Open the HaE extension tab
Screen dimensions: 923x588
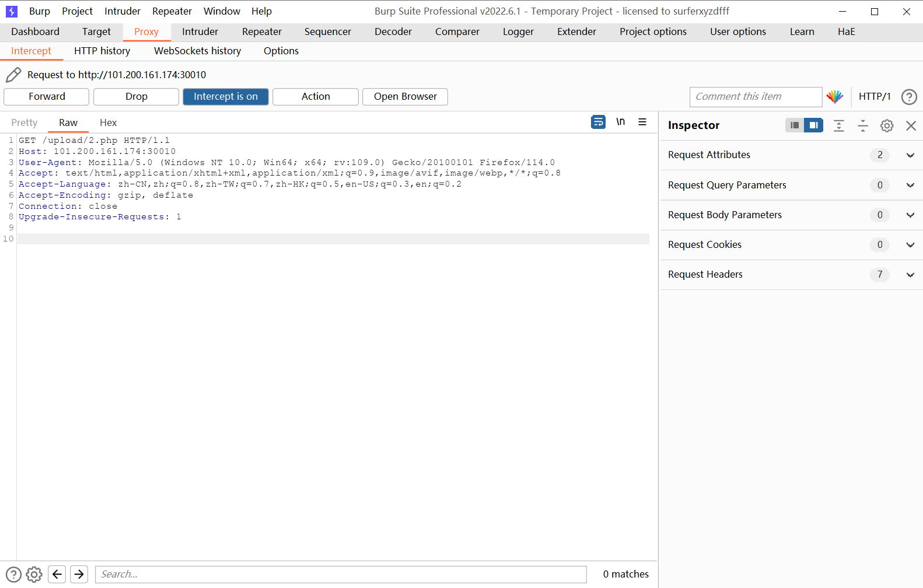(x=847, y=32)
